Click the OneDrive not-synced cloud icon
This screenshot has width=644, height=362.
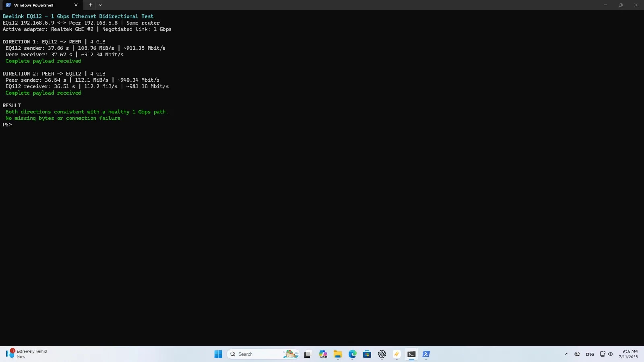click(577, 354)
